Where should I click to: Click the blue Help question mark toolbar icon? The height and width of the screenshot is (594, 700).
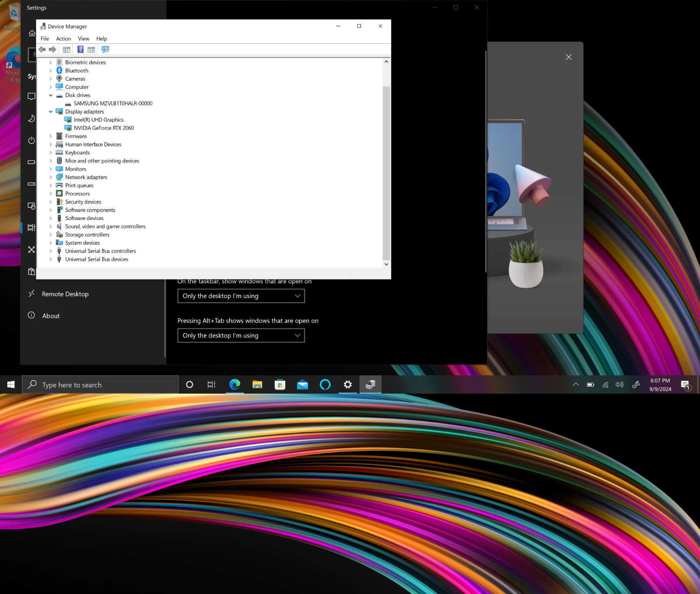[80, 49]
